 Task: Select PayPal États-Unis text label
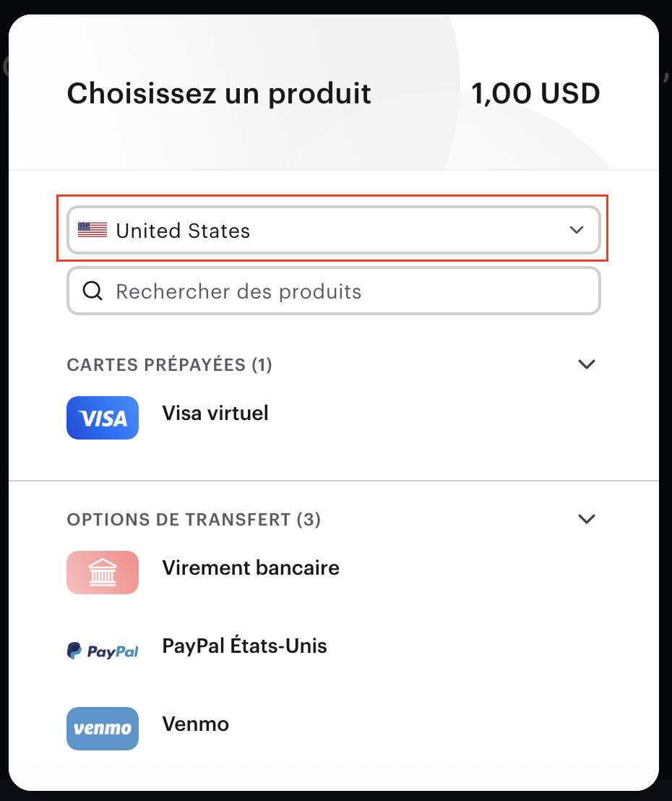(244, 646)
